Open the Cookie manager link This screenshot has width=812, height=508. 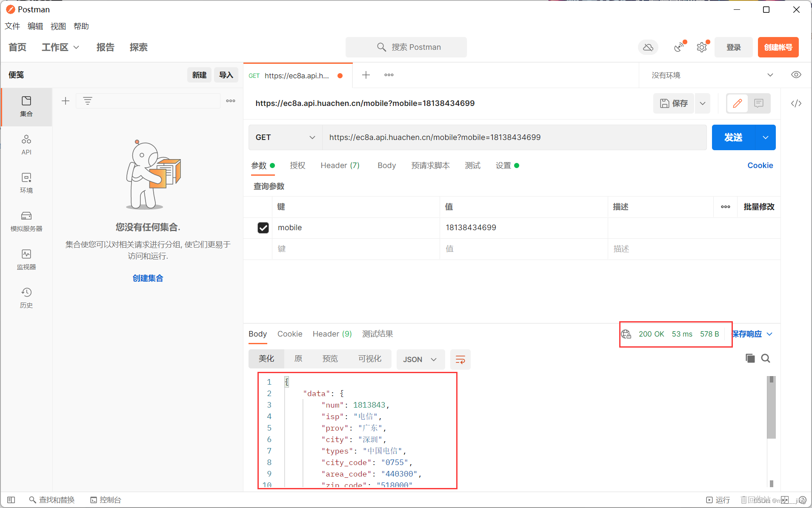pyautogui.click(x=760, y=166)
